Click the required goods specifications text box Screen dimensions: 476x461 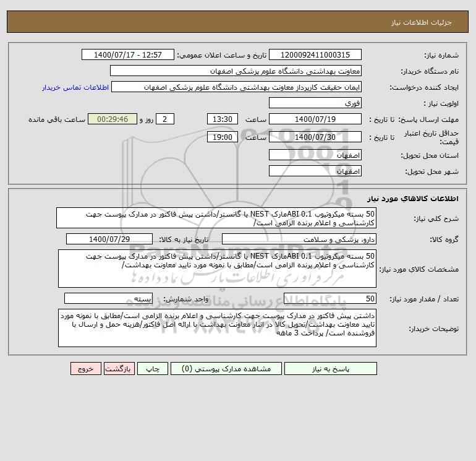tap(217, 269)
